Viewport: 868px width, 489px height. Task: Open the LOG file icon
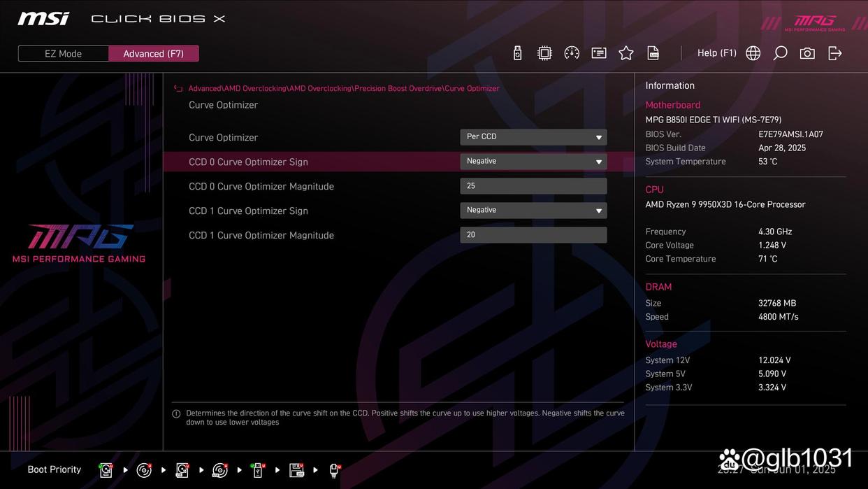click(653, 53)
